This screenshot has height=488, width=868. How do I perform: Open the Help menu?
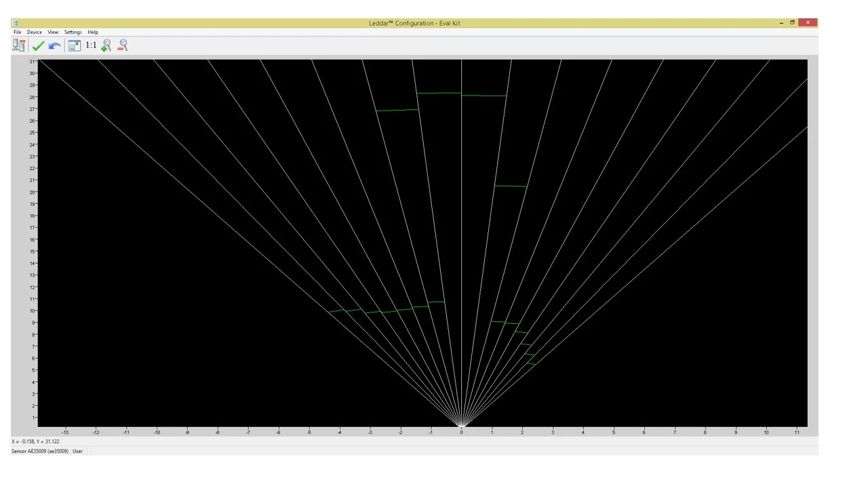point(93,32)
